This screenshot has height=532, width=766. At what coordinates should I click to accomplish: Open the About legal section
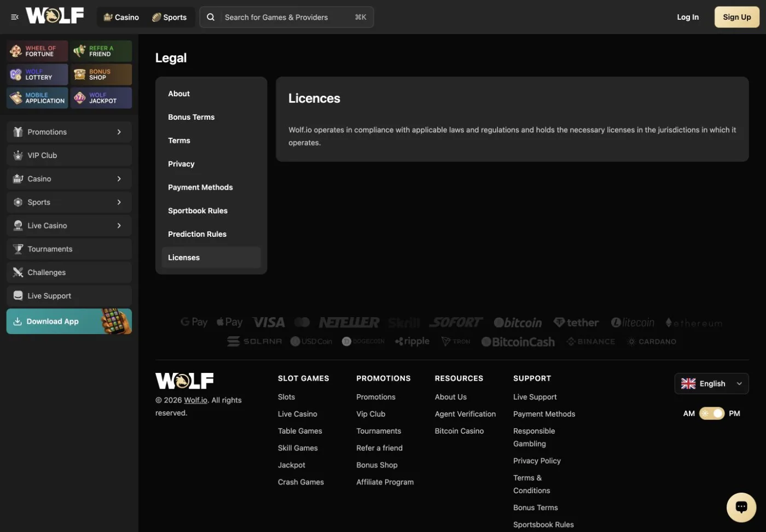point(211,94)
